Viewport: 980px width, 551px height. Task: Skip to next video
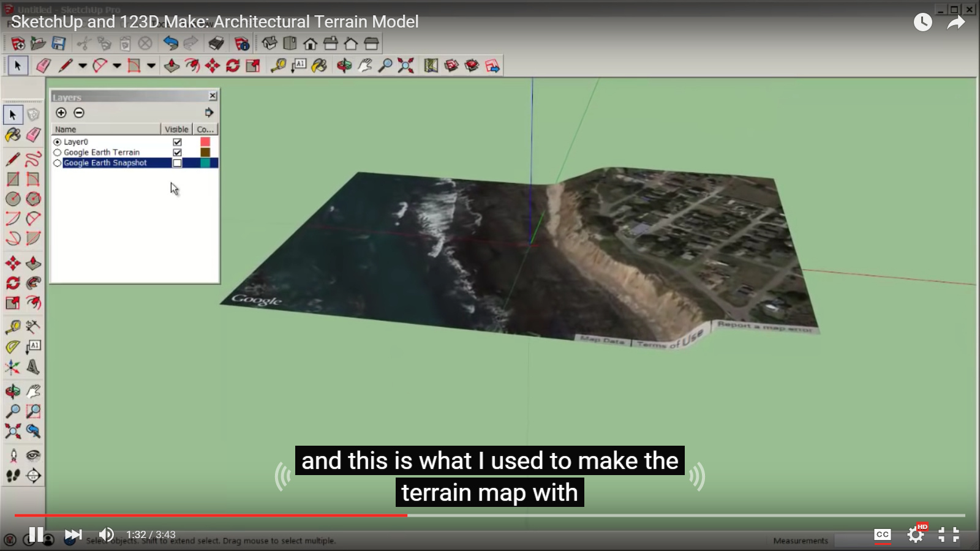(x=73, y=534)
